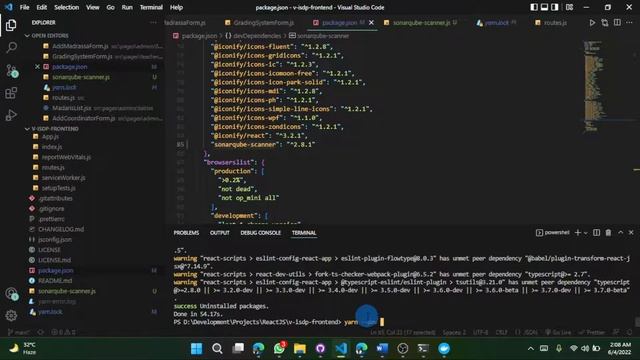This screenshot has height=360, width=640.
Task: Open the Extensions view
Action: [11, 93]
